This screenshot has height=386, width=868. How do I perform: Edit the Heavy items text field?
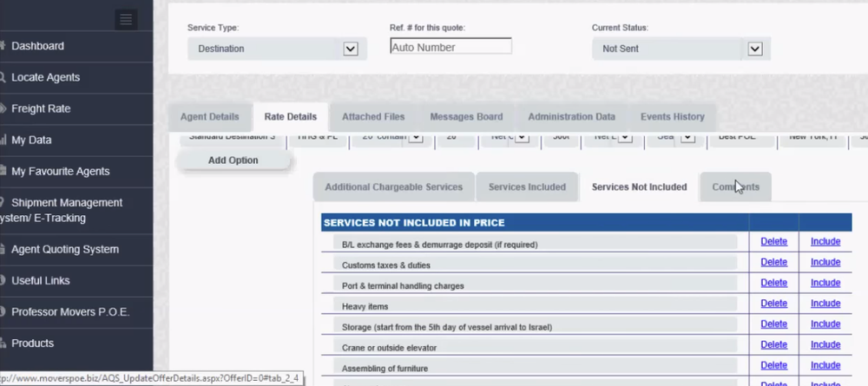point(536,304)
